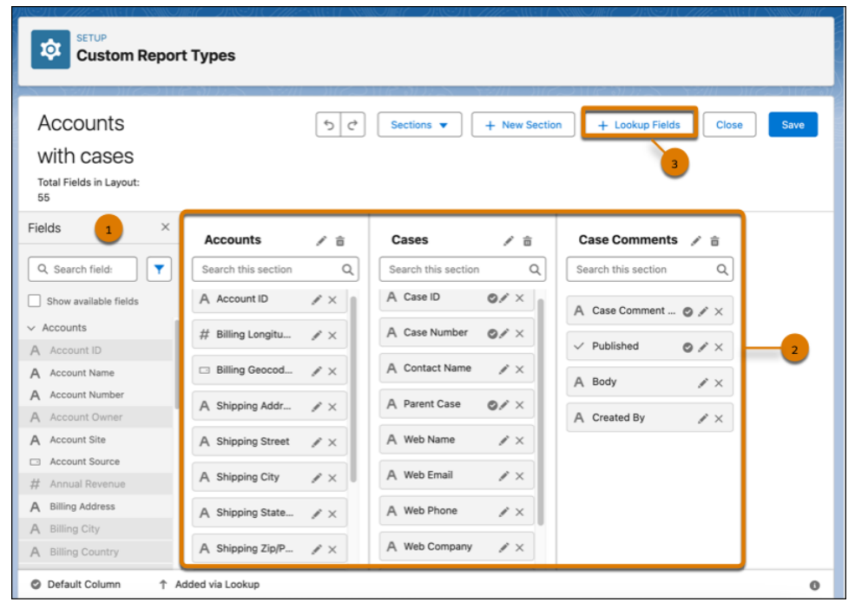
Task: Edit the Accounts section name pencil icon
Action: click(321, 241)
